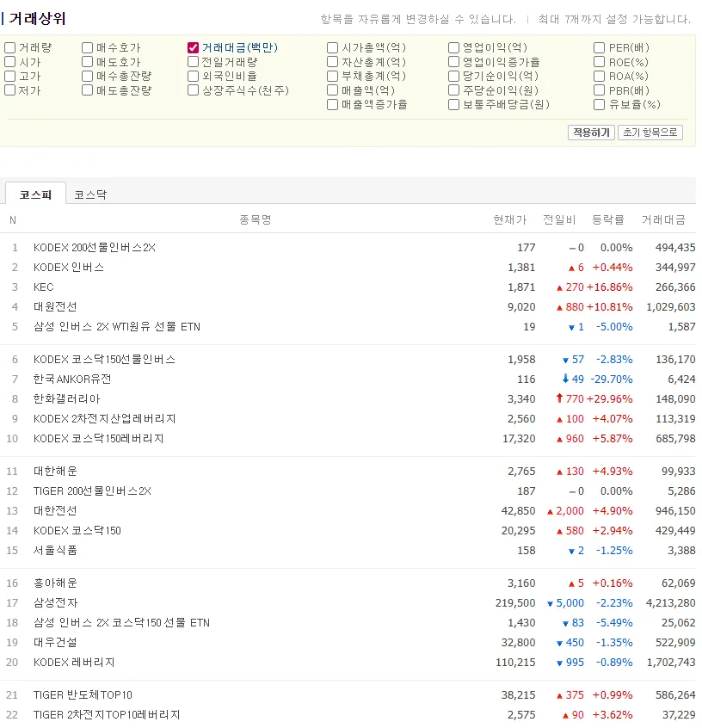This screenshot has height=728, width=702.
Task: Open 삼성 인버스 2X 코스닥150 선물 ETN
Action: (121, 623)
